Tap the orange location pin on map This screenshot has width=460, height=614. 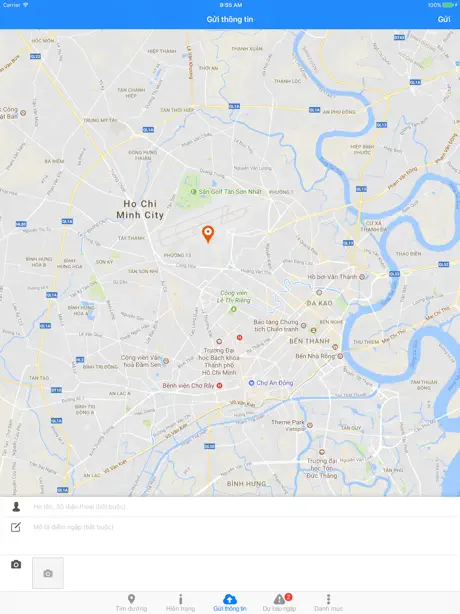click(208, 234)
